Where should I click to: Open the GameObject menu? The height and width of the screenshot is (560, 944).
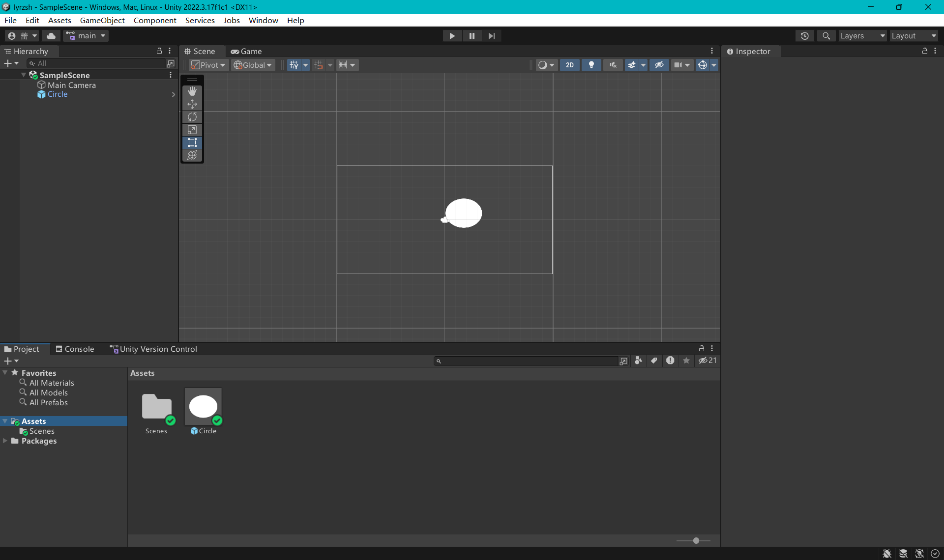coord(102,20)
